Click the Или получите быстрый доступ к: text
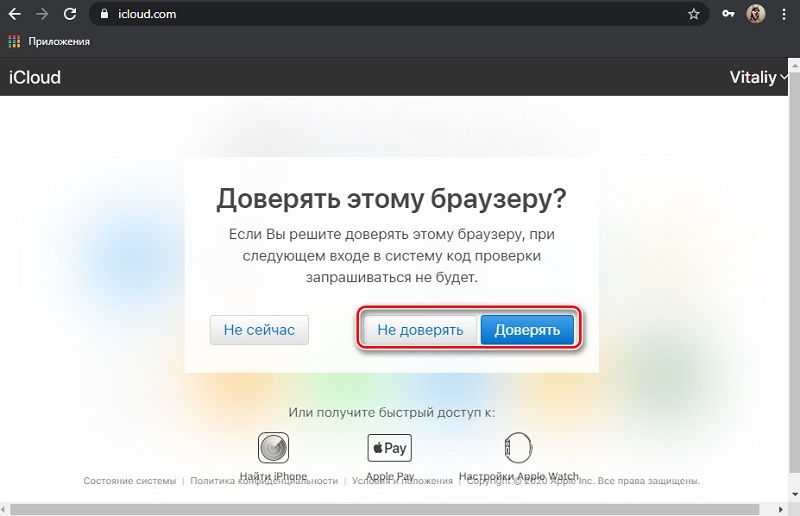Screen dimensions: 800x516 pyautogui.click(x=391, y=412)
